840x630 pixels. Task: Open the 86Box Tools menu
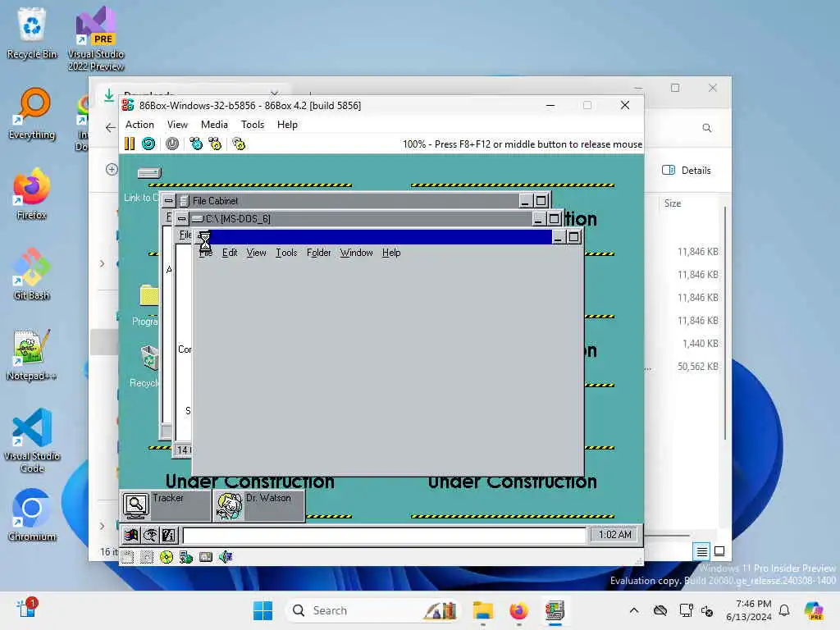click(x=253, y=125)
